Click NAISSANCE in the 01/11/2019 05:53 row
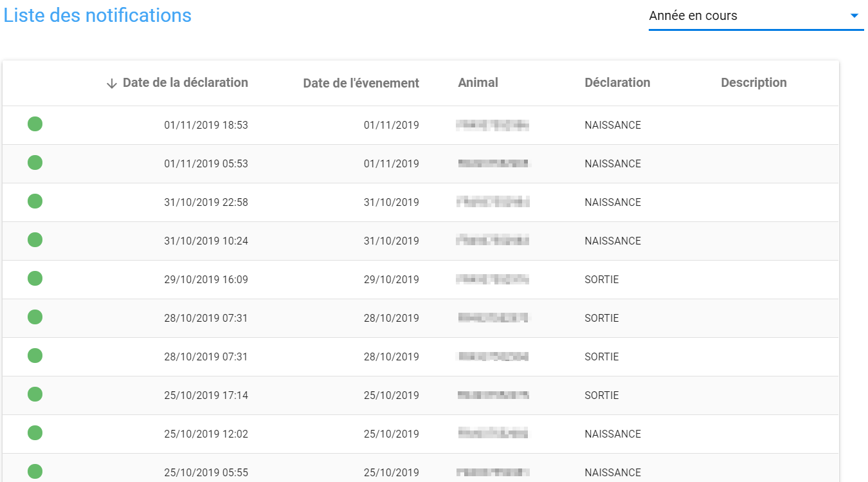 (613, 164)
